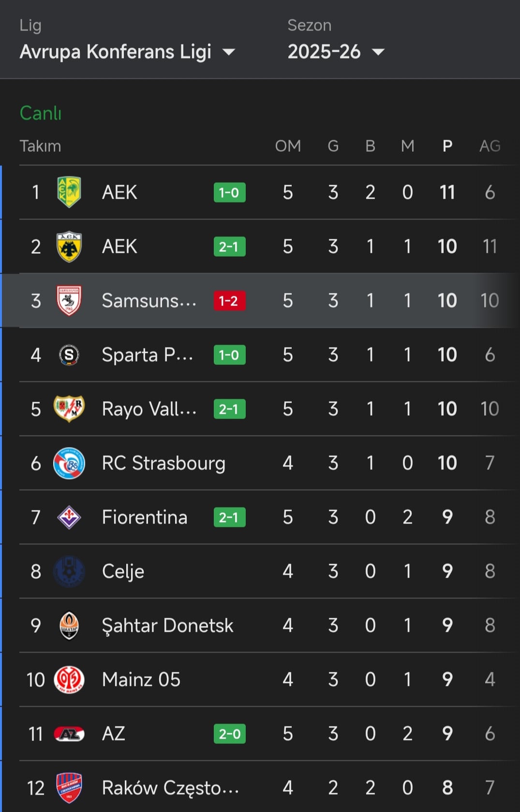The height and width of the screenshot is (812, 520).
Task: Click AZ's live 2-0 score badge
Action: tap(229, 734)
